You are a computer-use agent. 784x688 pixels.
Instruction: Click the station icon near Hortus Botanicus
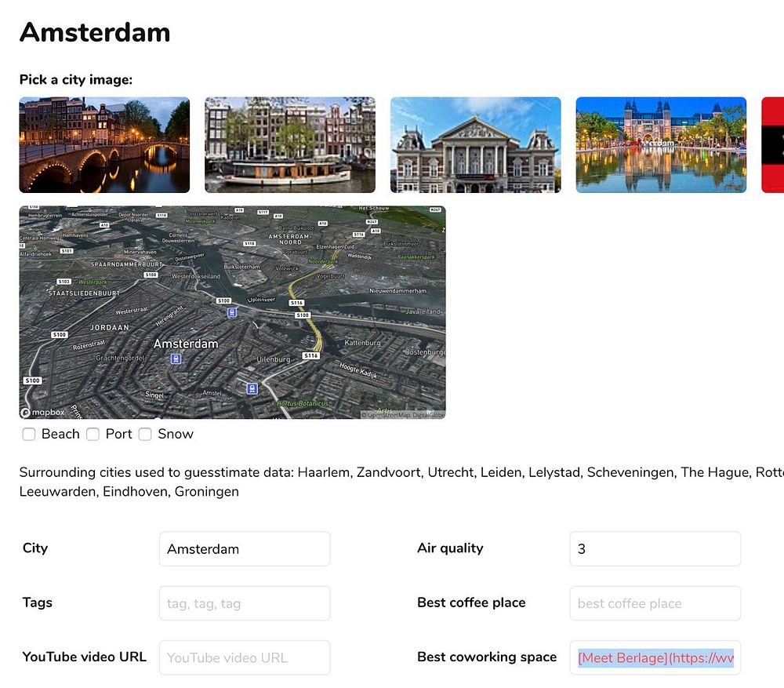point(252,389)
